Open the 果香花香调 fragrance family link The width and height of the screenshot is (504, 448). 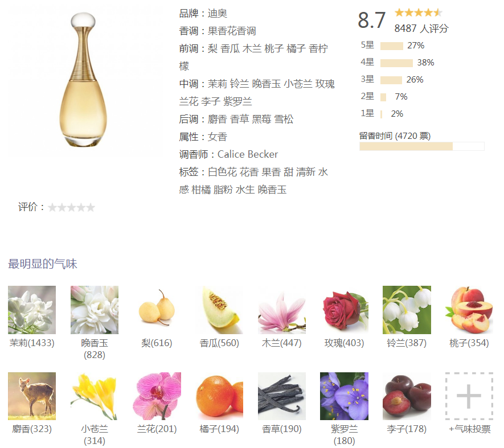pos(232,31)
